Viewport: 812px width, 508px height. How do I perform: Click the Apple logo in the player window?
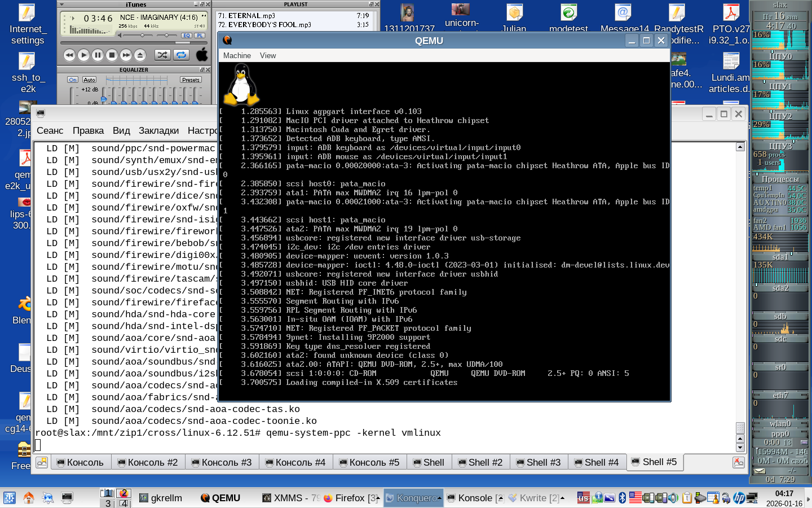point(202,54)
